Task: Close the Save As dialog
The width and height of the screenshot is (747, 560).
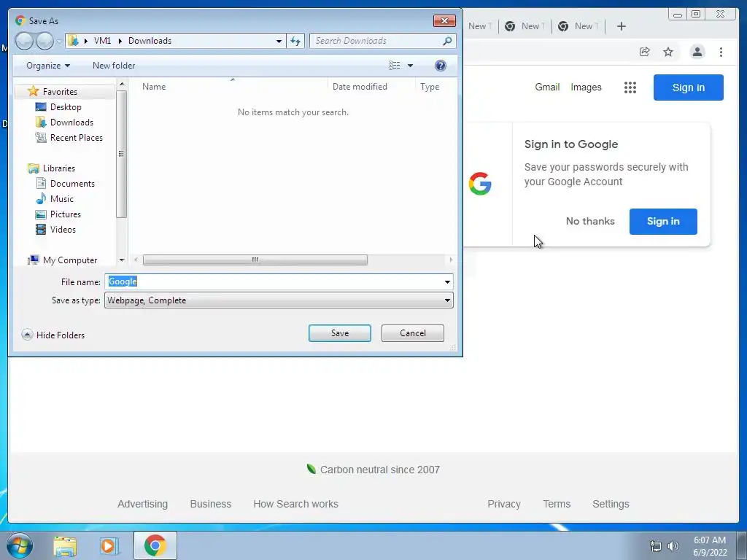Action: pyautogui.click(x=444, y=20)
